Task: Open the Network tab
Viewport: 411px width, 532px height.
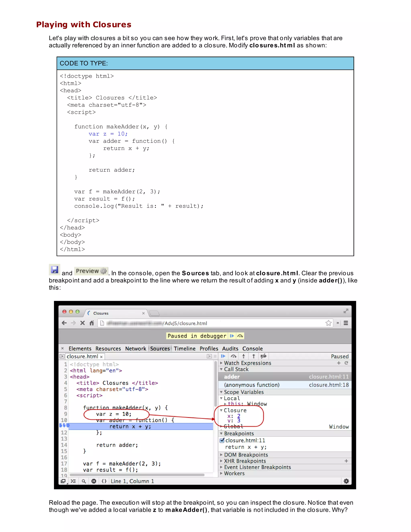Action: (136, 349)
